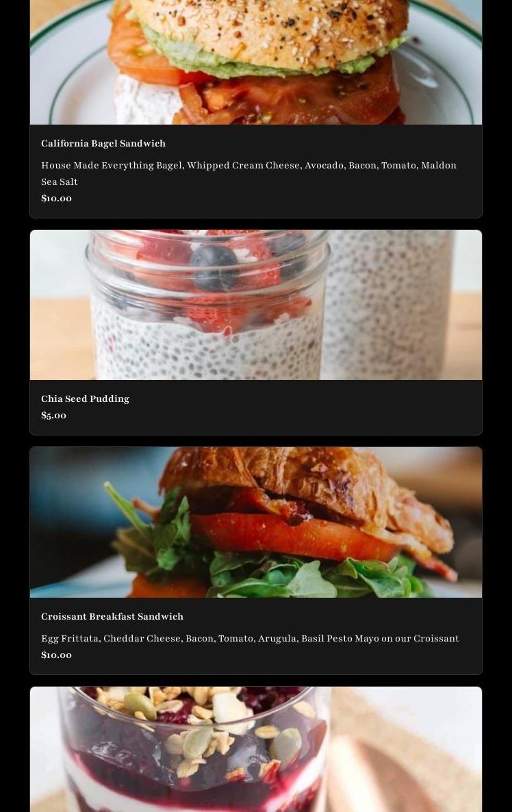
Task: Open the Chia Seed Pudding jar photo
Action: coord(256,305)
